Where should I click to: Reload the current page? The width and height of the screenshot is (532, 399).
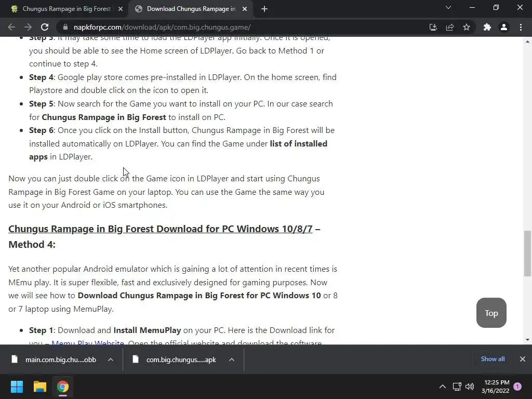[45, 27]
